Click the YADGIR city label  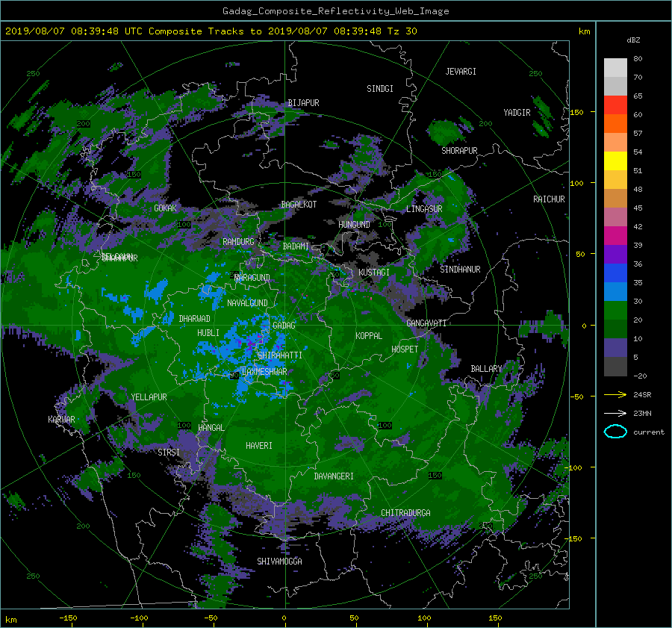pos(517,113)
